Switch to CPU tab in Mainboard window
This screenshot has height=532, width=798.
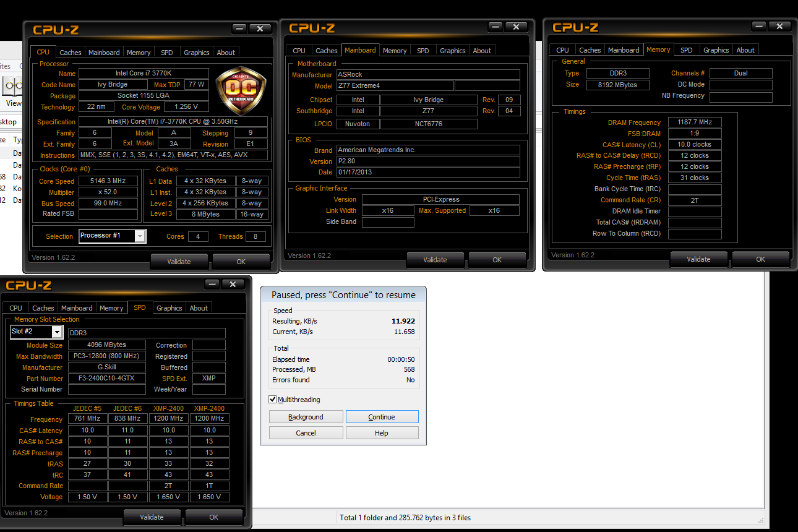(299, 51)
